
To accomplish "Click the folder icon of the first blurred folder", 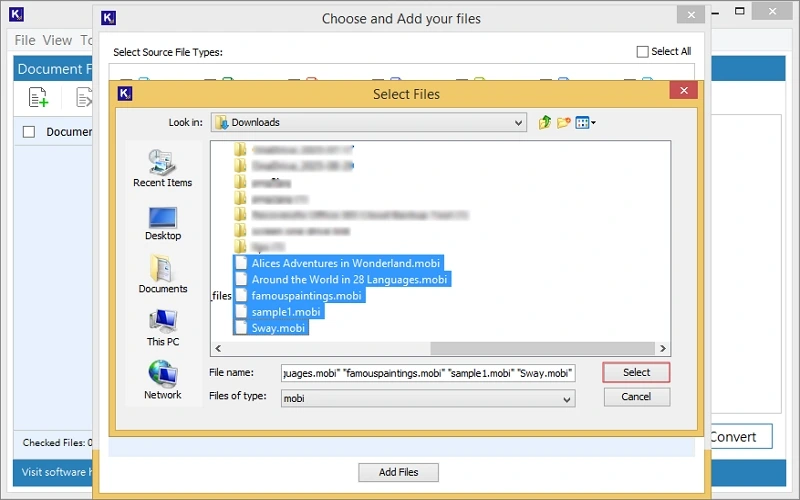I will (x=240, y=149).
